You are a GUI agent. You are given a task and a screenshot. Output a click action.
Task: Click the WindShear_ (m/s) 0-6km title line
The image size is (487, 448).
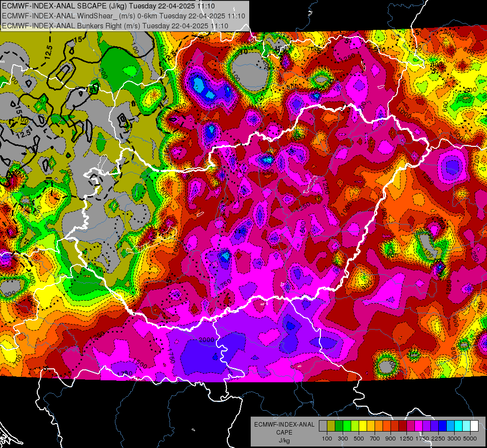coord(123,16)
